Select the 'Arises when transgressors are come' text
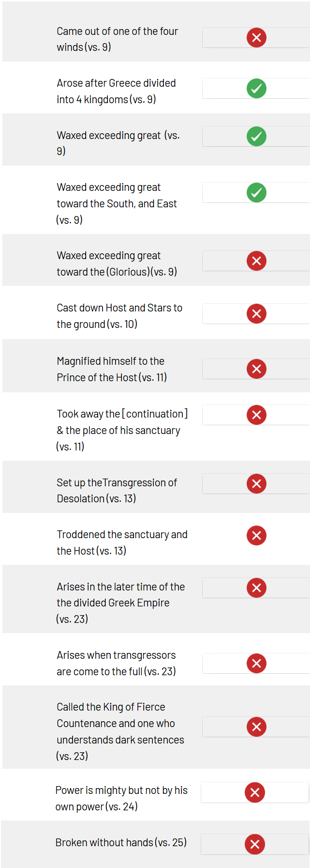 [x=116, y=663]
